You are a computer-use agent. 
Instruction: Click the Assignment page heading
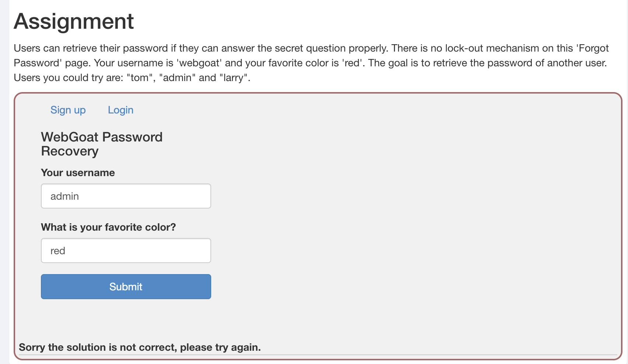74,21
